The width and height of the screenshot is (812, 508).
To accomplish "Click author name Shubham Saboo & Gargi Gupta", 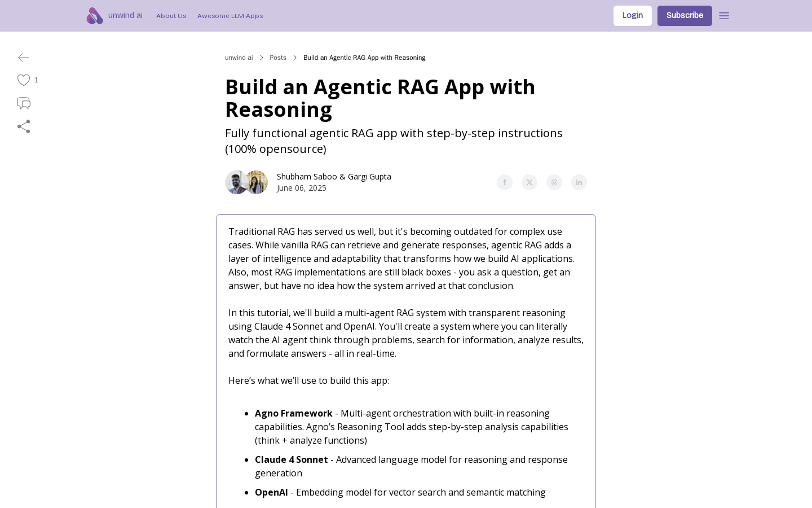I will (x=334, y=177).
